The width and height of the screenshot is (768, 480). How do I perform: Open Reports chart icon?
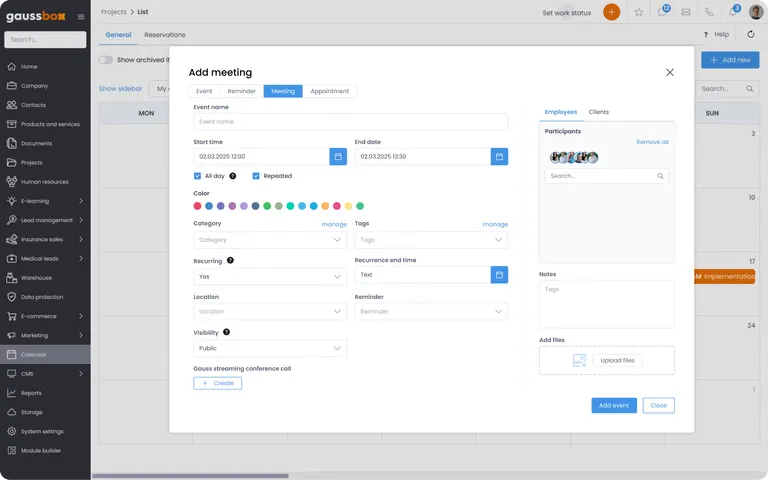coord(12,393)
